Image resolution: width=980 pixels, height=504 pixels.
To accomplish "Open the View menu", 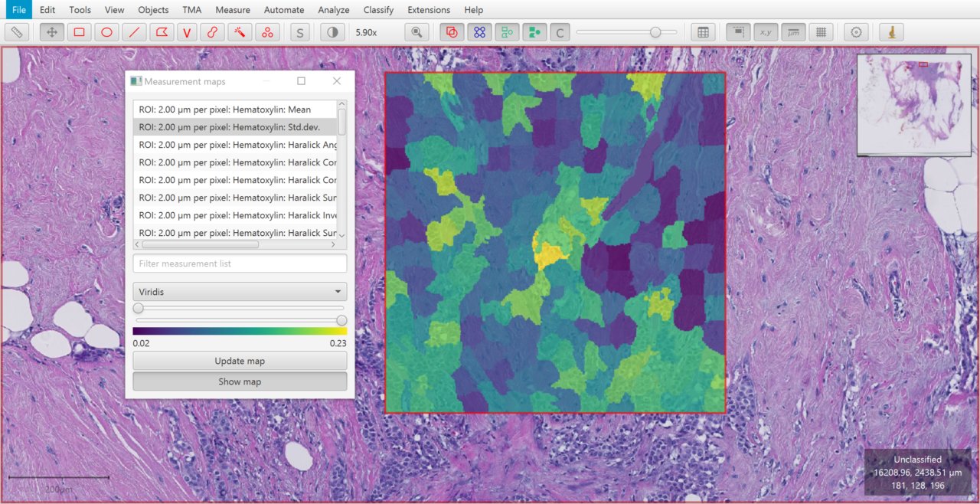I will tap(114, 10).
